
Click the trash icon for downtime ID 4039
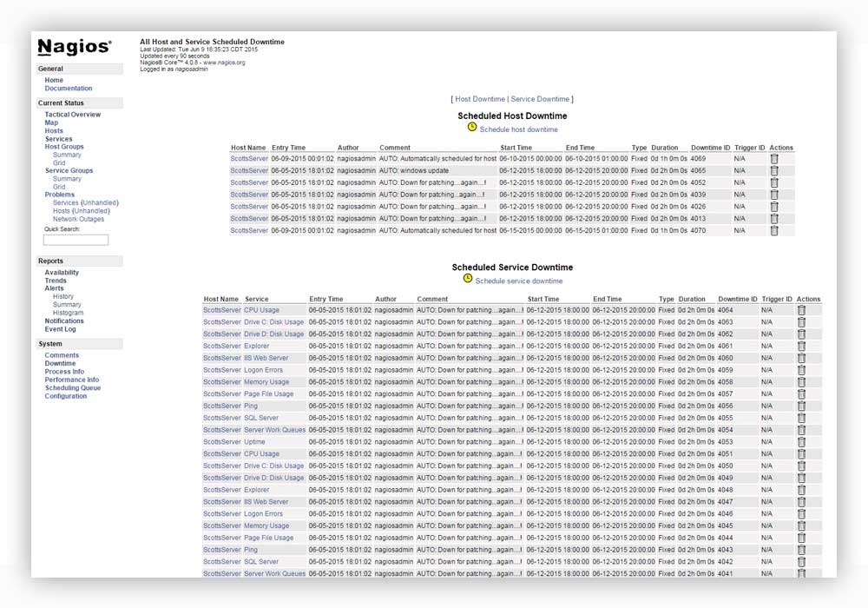(x=774, y=195)
